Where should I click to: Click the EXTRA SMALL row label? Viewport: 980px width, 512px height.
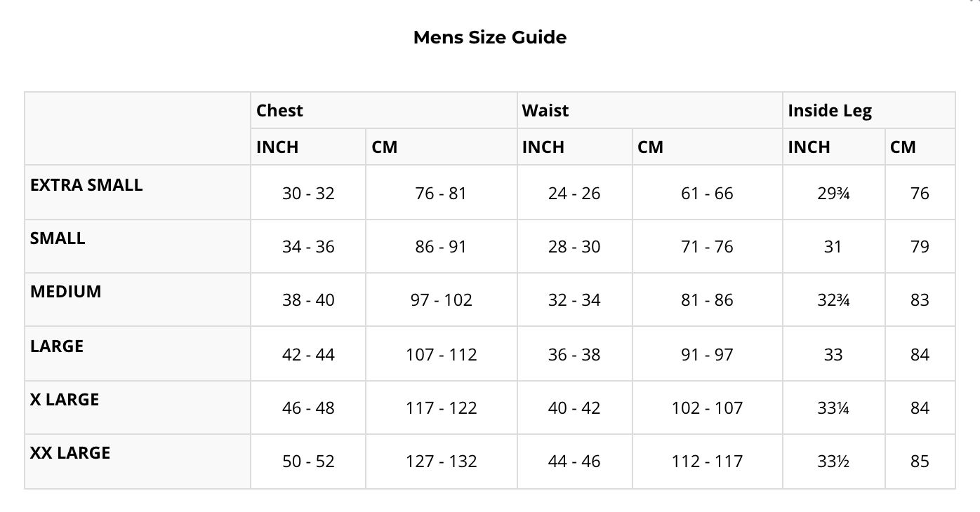pyautogui.click(x=86, y=185)
